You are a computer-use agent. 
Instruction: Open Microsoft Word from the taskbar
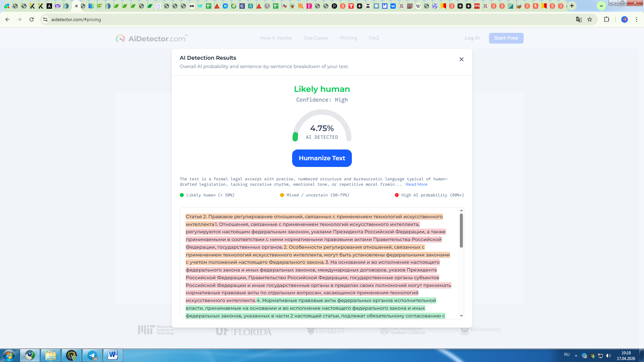[x=113, y=355]
